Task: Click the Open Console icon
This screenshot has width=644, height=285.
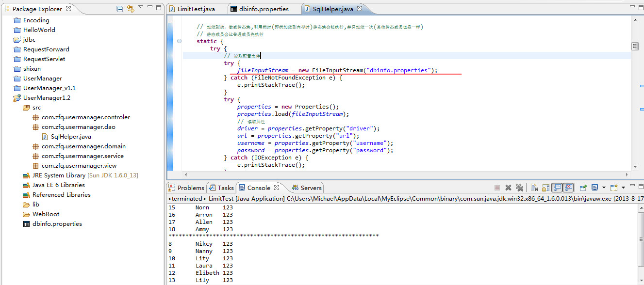Action: point(614,188)
